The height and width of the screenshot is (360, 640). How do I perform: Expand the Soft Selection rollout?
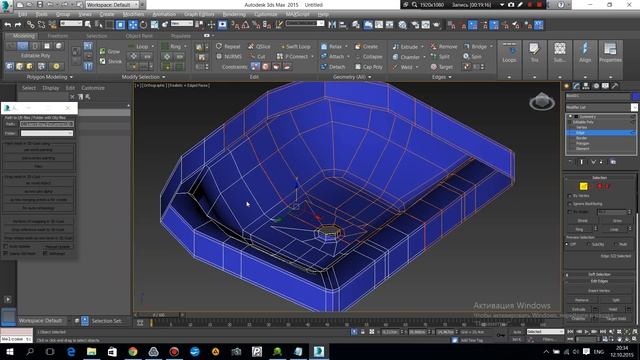599,274
